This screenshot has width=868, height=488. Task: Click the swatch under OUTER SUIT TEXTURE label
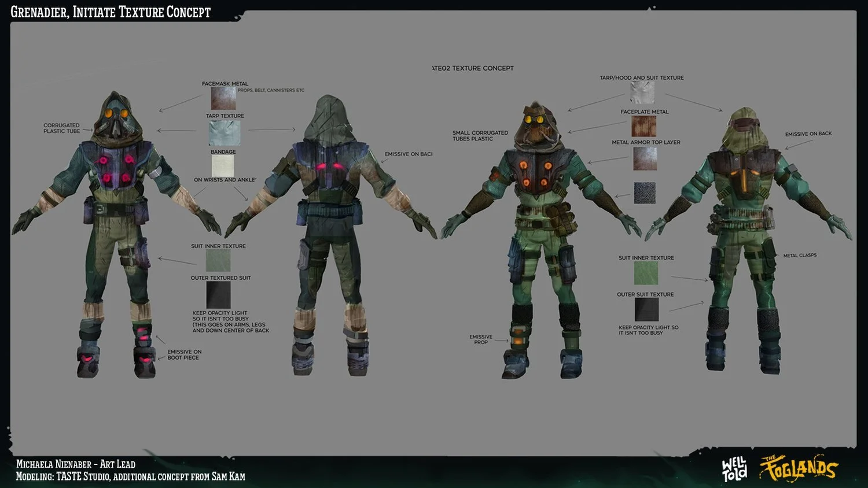646,310
